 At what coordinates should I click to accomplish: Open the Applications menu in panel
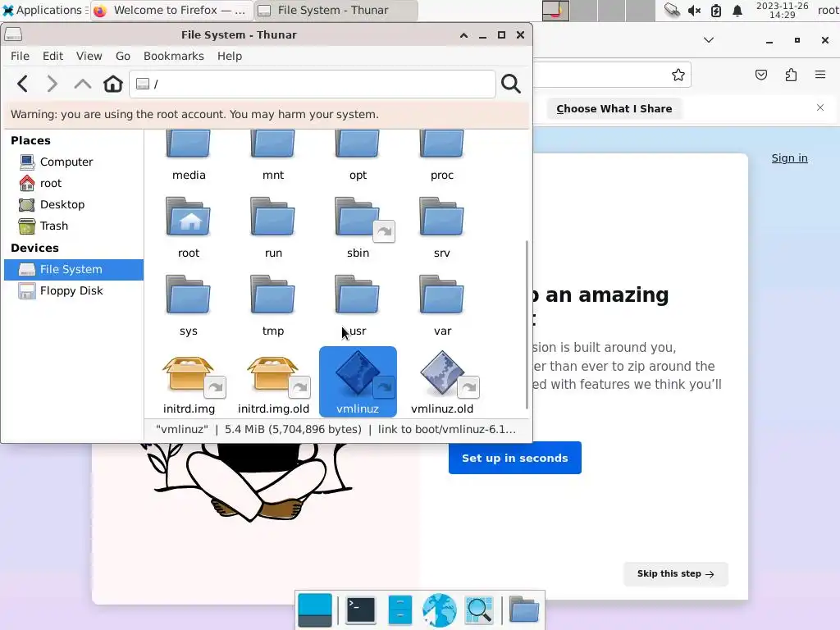44,10
